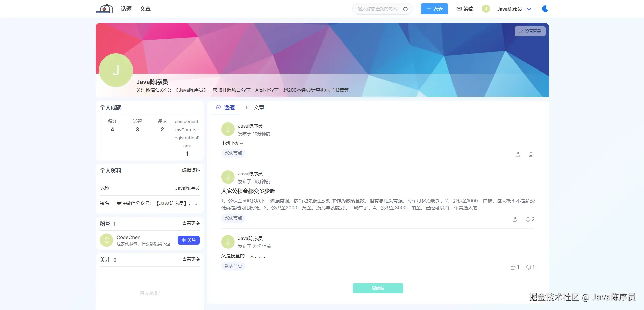The image size is (644, 310).
Task: Click 发布于 10分钟前 timestamp
Action: [254, 134]
